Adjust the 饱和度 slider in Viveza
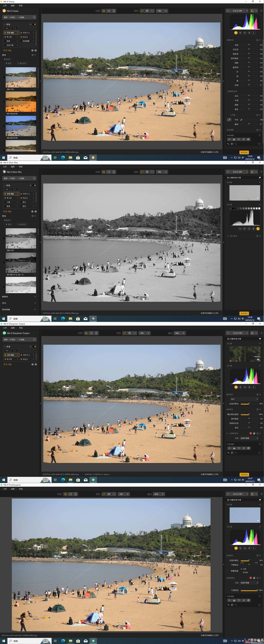Screen dimensions: 264x644 click(x=249, y=54)
